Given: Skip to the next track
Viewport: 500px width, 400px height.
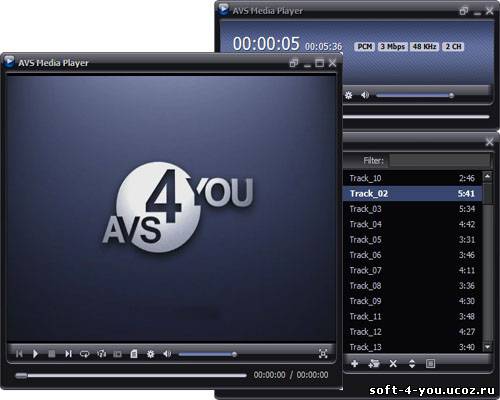Looking at the screenshot, I should pyautogui.click(x=68, y=354).
